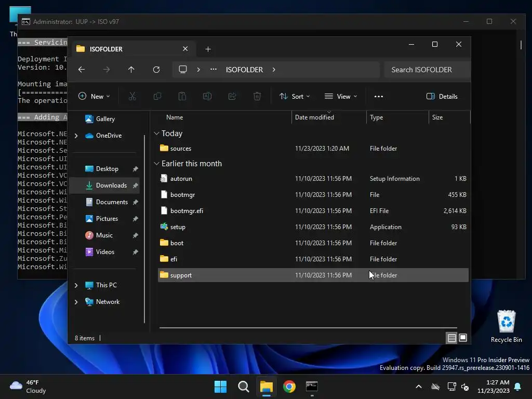
Task: Click the Cut toolbar icon
Action: pyautogui.click(x=132, y=96)
